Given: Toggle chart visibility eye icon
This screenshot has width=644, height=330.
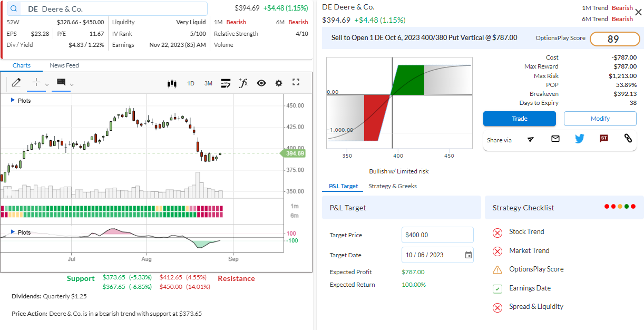Looking at the screenshot, I should [261, 83].
